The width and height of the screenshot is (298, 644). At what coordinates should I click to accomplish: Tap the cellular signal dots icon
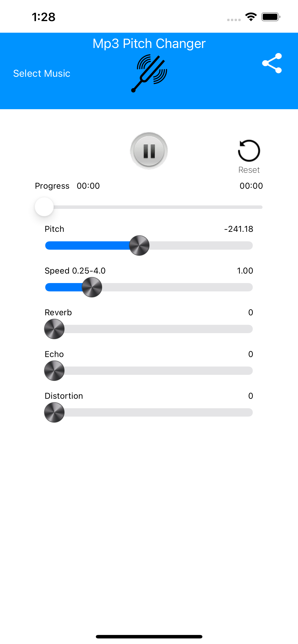pyautogui.click(x=234, y=20)
